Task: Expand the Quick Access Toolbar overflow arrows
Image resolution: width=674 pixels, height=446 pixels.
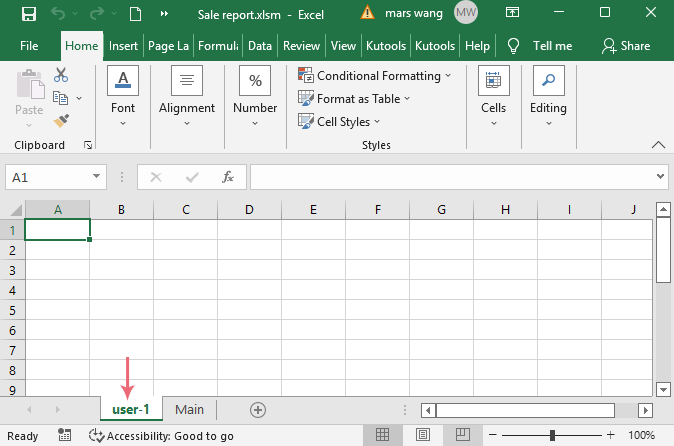Action: tap(164, 14)
